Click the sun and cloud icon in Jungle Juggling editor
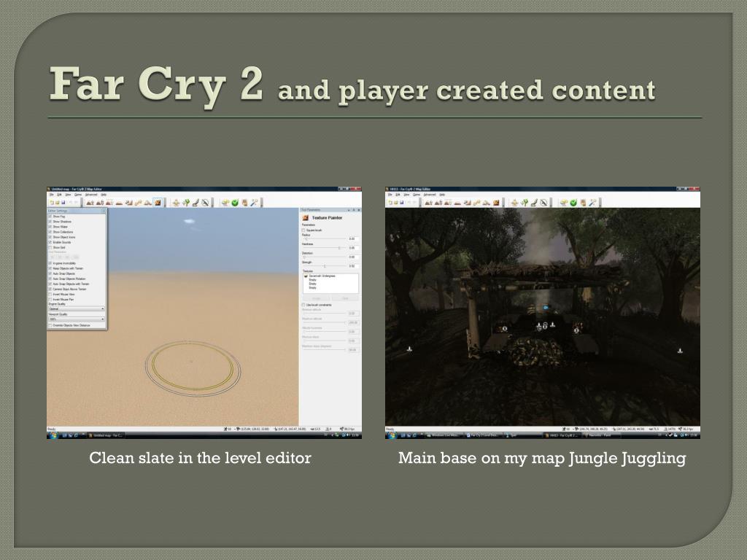This screenshot has height=560, width=747. click(x=564, y=203)
